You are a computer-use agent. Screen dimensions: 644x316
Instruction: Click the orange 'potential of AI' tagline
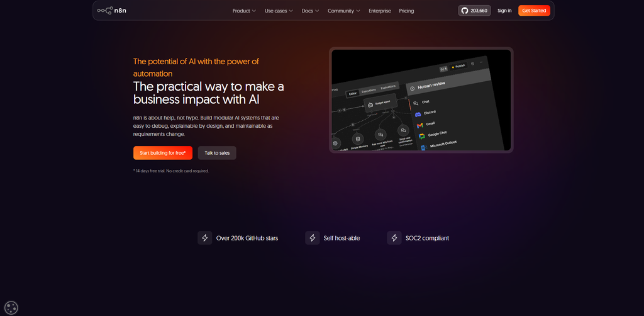tap(196, 67)
